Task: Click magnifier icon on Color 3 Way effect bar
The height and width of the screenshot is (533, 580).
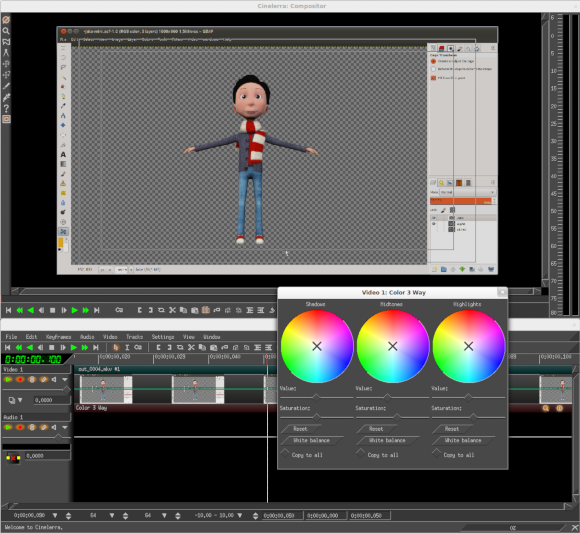Action: tap(546, 408)
